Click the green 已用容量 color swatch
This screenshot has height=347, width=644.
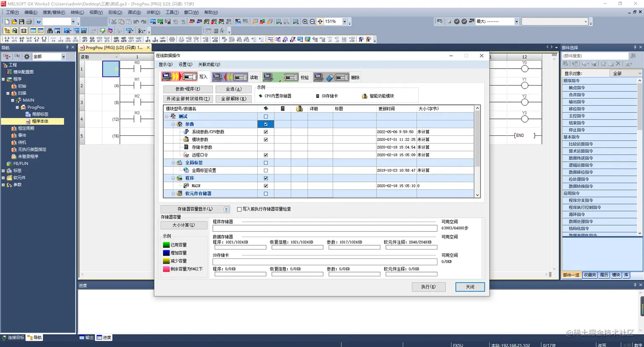(x=166, y=245)
